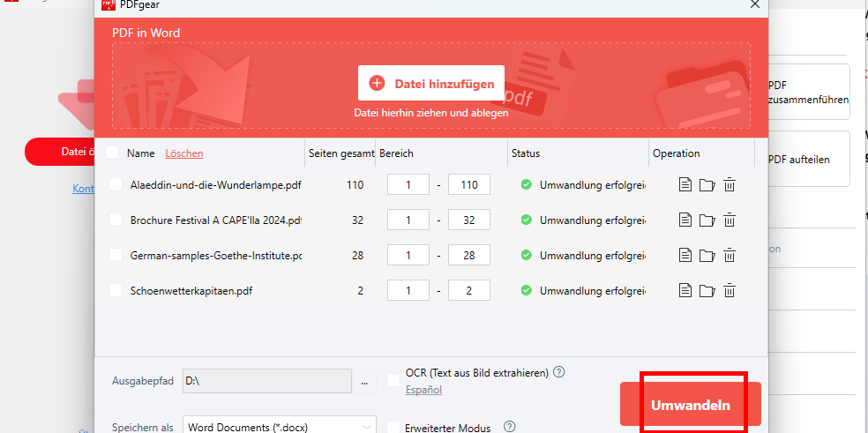This screenshot has height=433, width=868.
Task: Click end page field showing 28
Action: pyautogui.click(x=469, y=255)
